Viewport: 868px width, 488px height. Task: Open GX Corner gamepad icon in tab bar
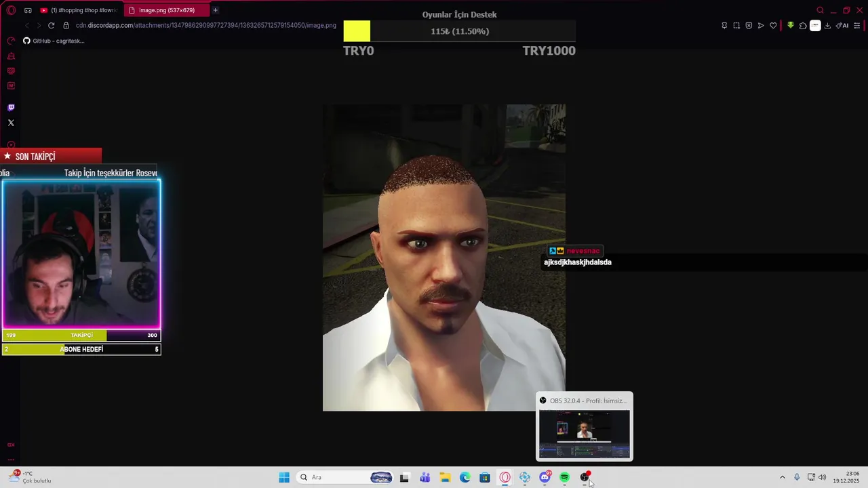(x=28, y=10)
